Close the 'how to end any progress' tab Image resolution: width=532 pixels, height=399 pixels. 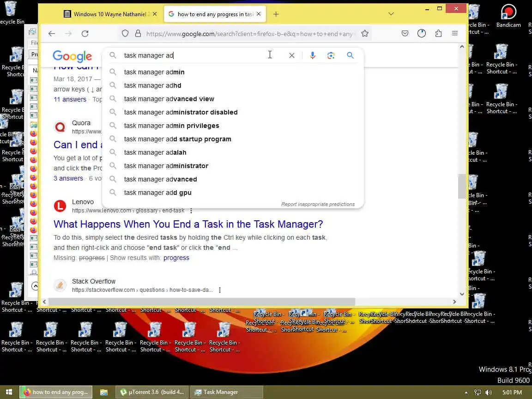259,14
